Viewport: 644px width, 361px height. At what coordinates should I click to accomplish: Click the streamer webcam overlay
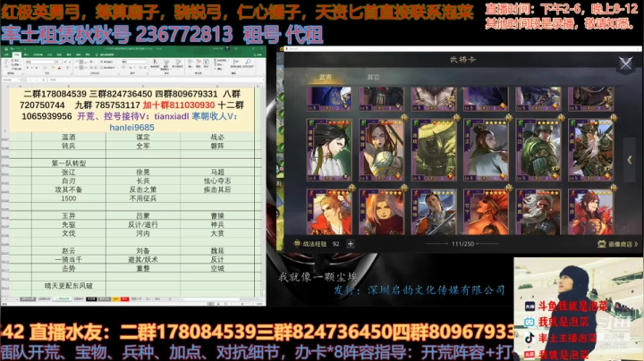pos(579,309)
